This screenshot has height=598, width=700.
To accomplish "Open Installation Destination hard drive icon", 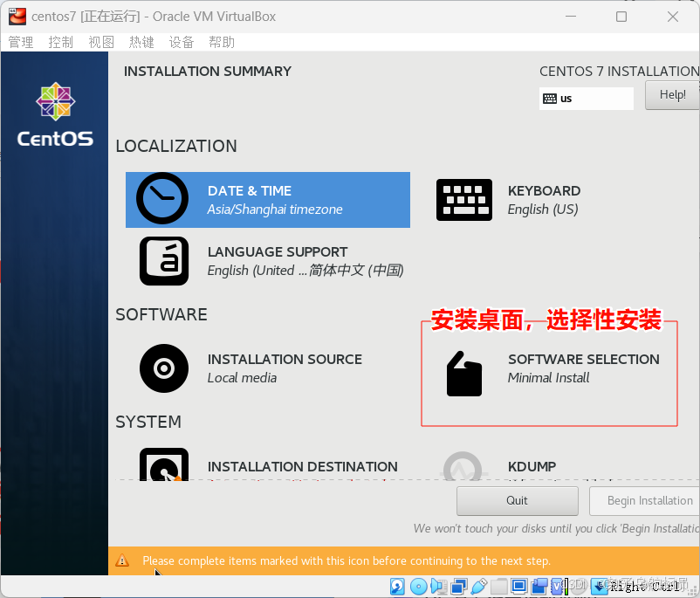I will click(x=164, y=464).
